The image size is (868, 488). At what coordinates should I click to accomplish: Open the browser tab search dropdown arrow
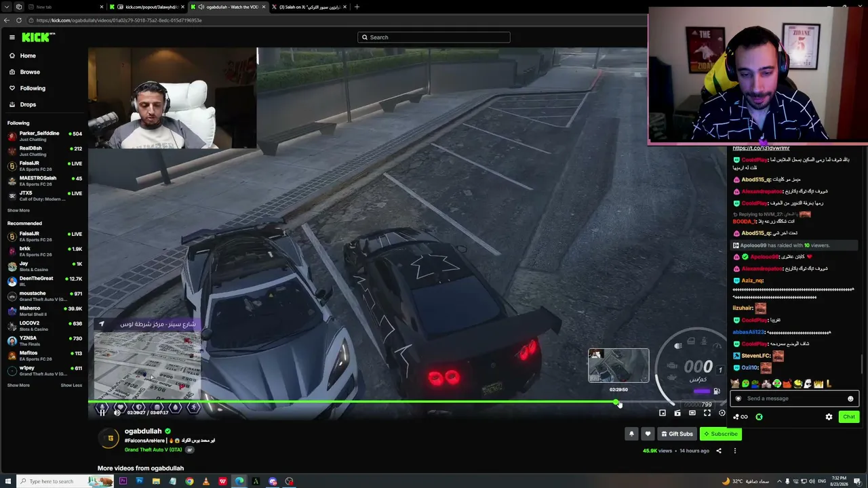pyautogui.click(x=6, y=7)
